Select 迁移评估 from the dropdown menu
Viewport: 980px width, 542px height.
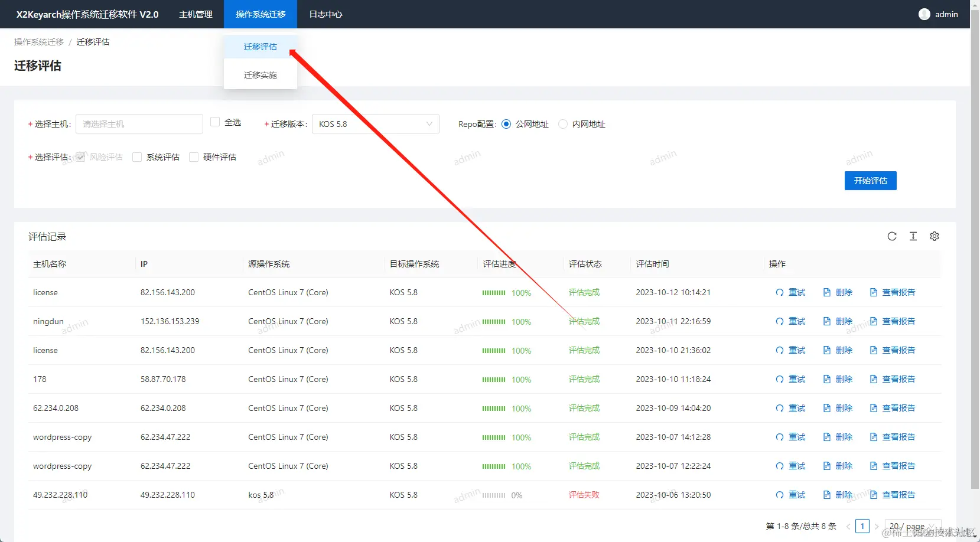coord(261,47)
